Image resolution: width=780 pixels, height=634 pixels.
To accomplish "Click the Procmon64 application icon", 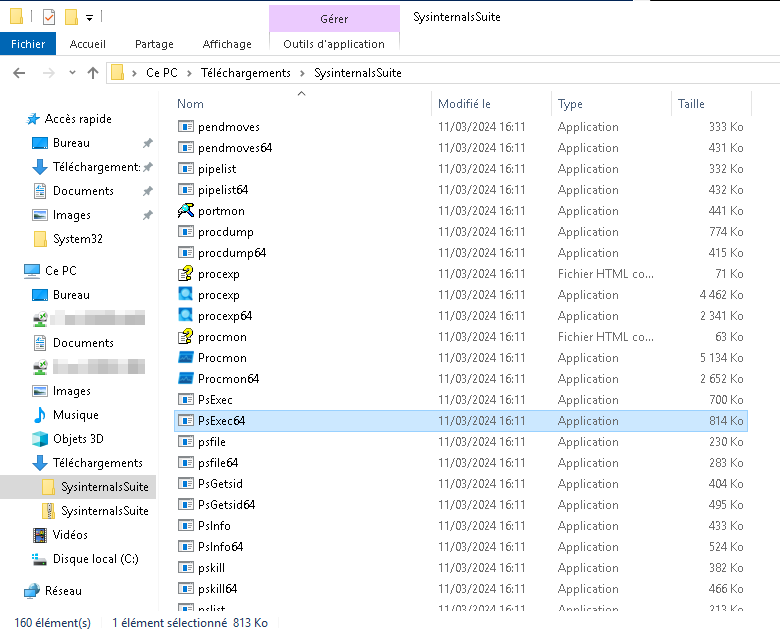I will [x=186, y=378].
